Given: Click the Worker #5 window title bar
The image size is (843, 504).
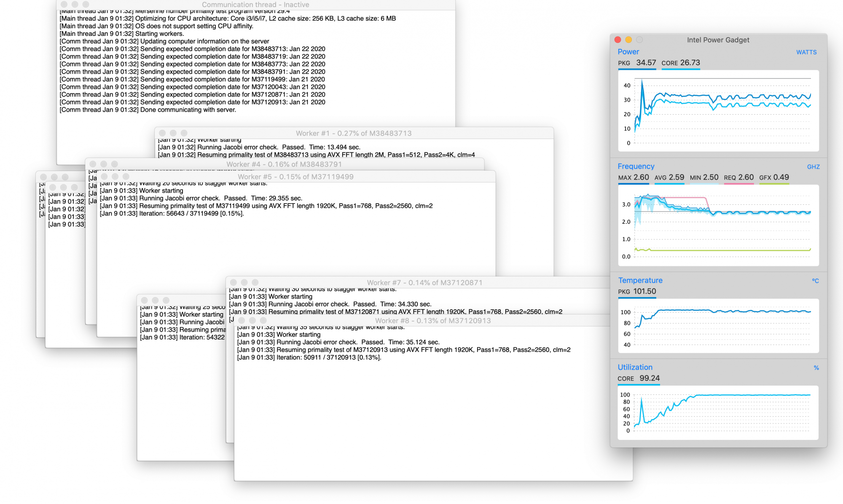Looking at the screenshot, I should tap(295, 177).
